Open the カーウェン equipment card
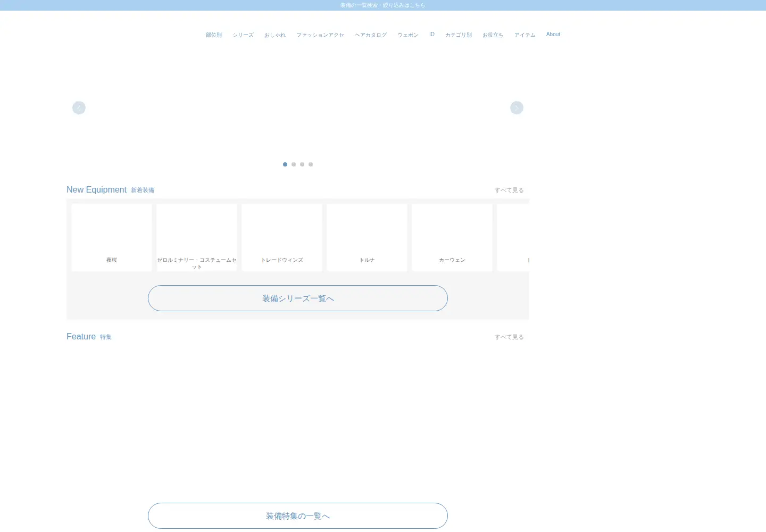This screenshot has height=532, width=766. (452, 238)
